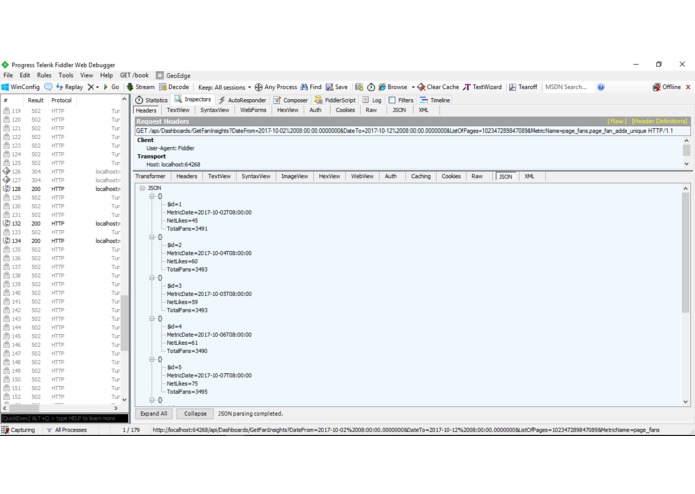
Task: Select session 128 in list
Action: 61,189
